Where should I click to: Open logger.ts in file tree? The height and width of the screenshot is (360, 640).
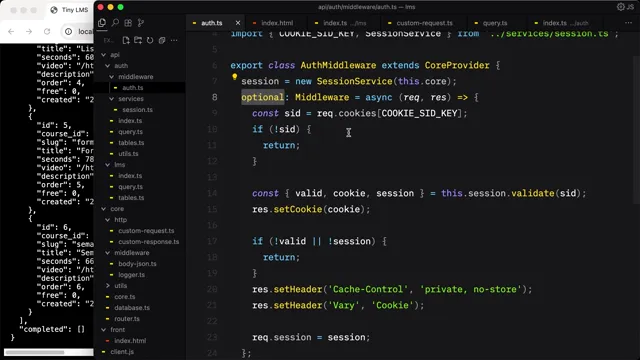click(x=131, y=275)
